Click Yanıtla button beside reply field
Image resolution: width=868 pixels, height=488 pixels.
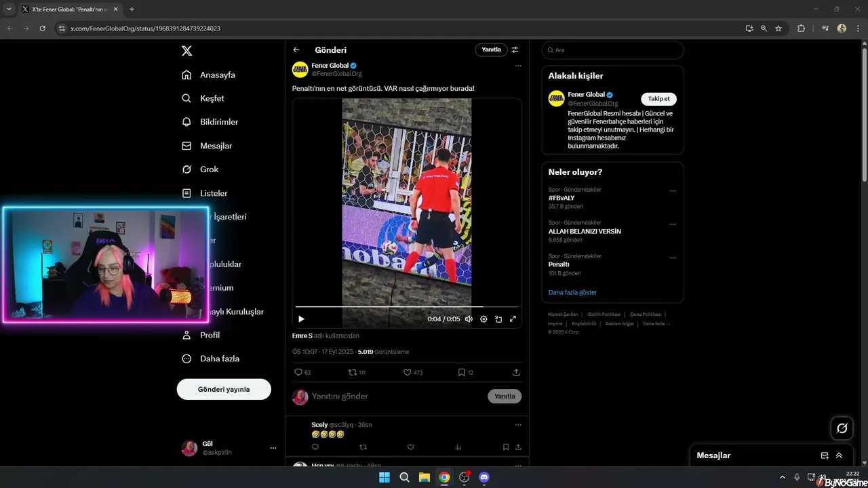point(505,396)
